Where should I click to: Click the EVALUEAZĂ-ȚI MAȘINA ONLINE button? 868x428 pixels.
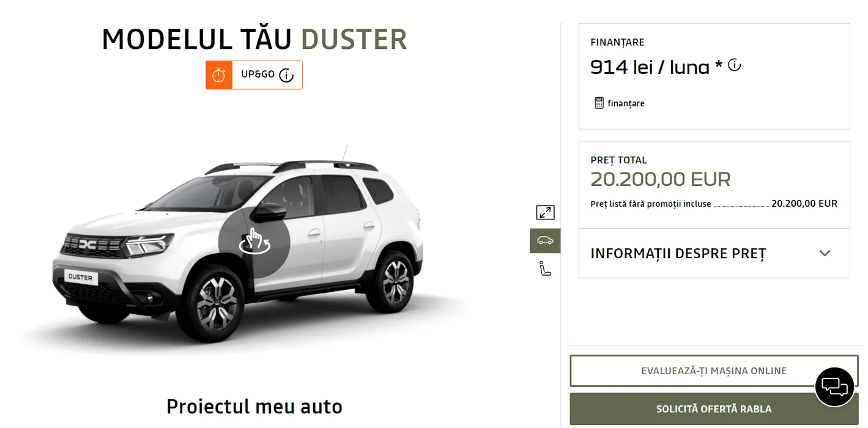(714, 371)
